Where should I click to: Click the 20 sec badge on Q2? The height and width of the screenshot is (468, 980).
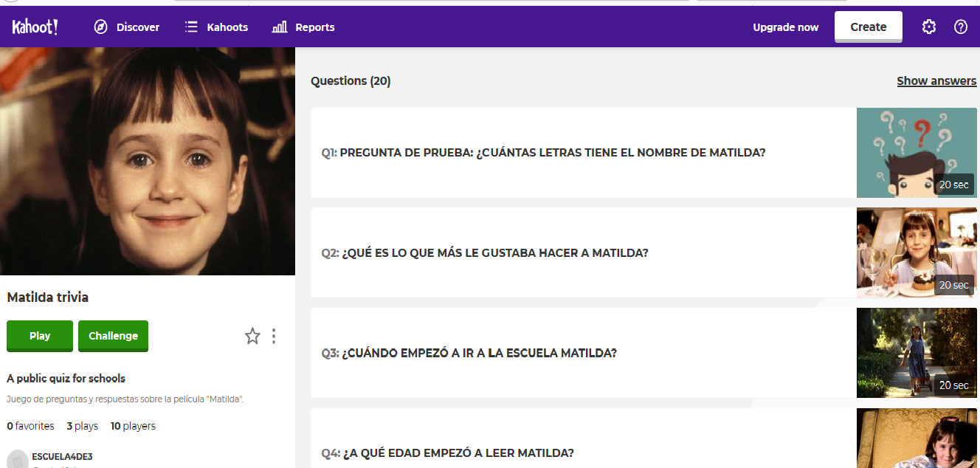[x=954, y=285]
